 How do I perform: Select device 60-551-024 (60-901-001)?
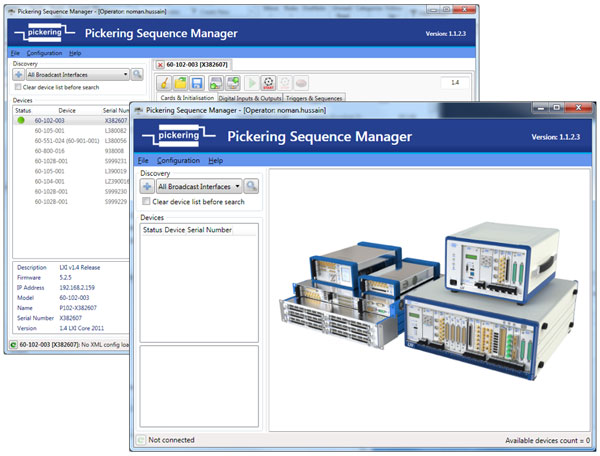[71, 141]
